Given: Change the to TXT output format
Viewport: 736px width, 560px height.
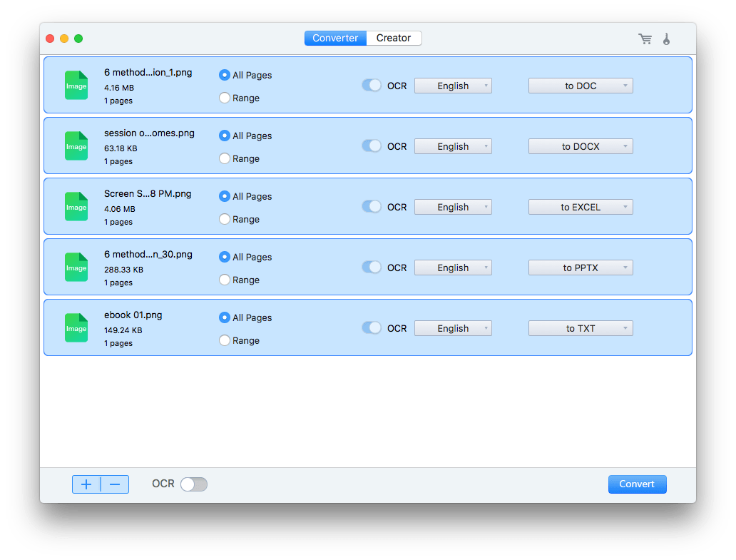Looking at the screenshot, I should tap(581, 328).
